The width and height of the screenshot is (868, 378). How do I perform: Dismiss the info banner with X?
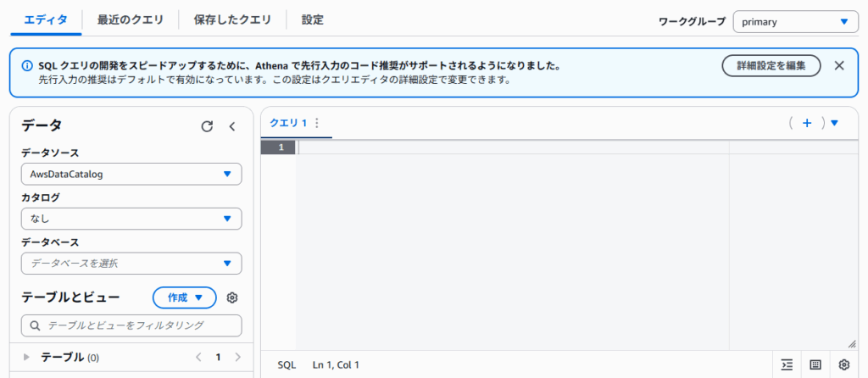click(839, 65)
